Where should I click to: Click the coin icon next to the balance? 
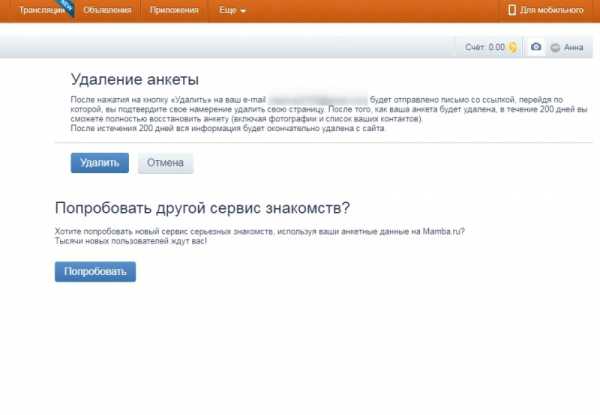point(513,47)
